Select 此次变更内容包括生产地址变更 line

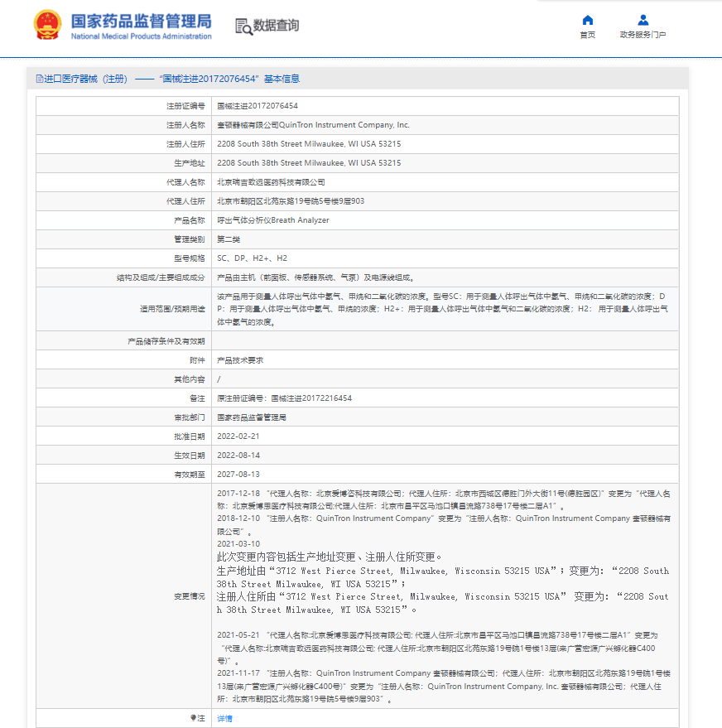[x=329, y=557]
